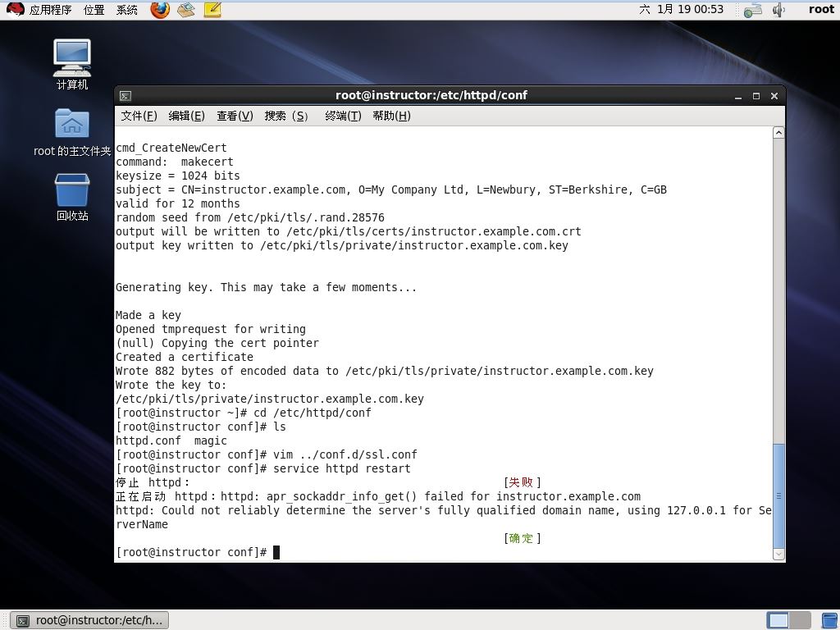
Task: Click the terminal vertical scrollbar thumb
Action: click(x=779, y=495)
